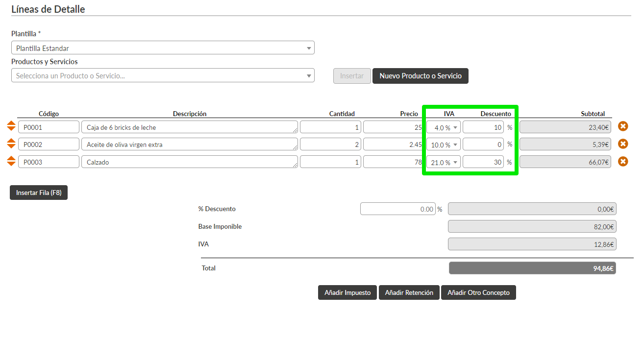Click the Caja de 6 bricks description field
This screenshot has height=339, width=644.
point(189,127)
